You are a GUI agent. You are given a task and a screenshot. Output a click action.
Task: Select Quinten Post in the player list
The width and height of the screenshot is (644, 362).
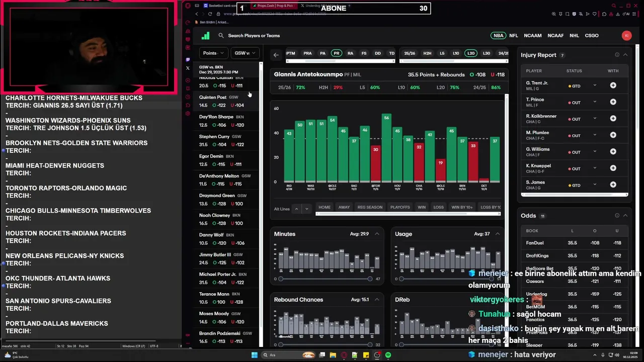tap(226, 101)
